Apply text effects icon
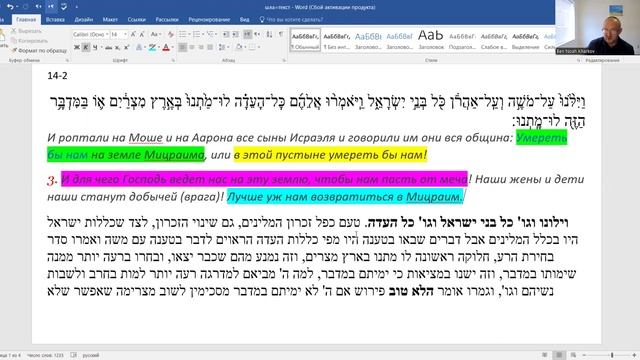The width and height of the screenshot is (640, 360). (139, 47)
